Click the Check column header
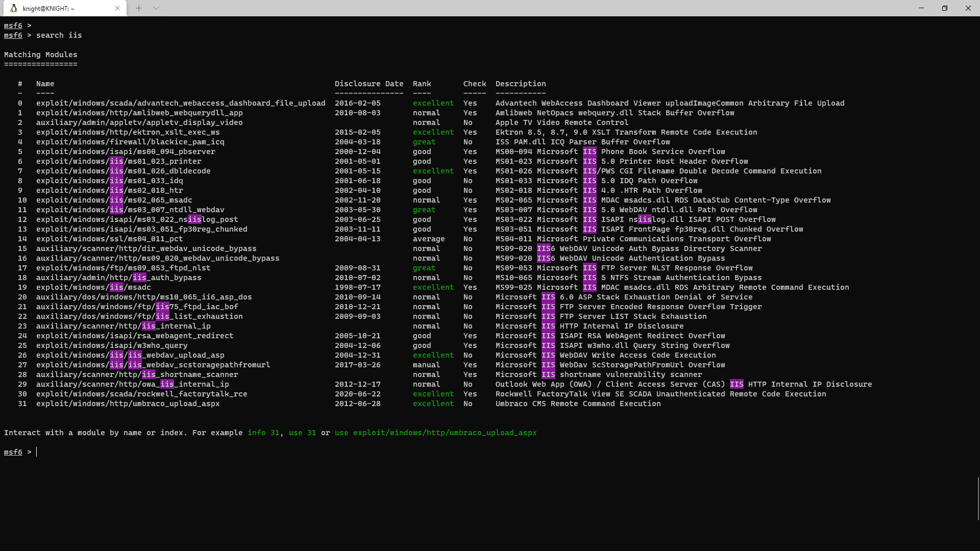Image resolution: width=980 pixels, height=551 pixels. (x=475, y=84)
